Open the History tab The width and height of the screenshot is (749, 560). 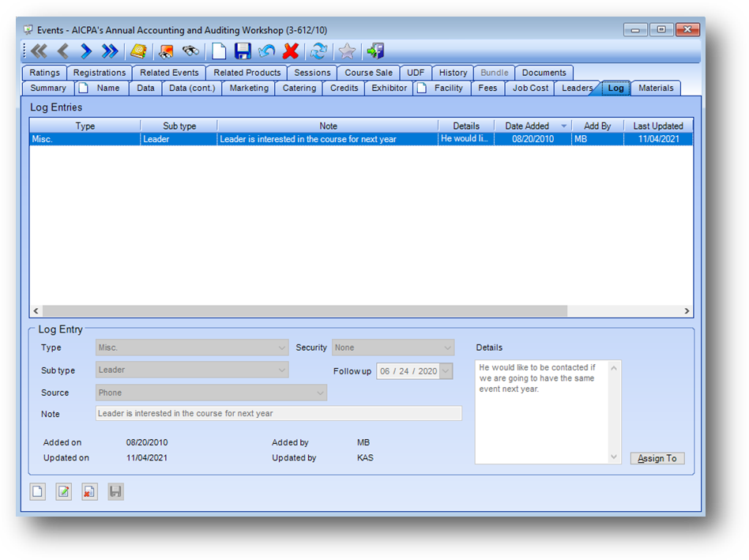pyautogui.click(x=454, y=73)
